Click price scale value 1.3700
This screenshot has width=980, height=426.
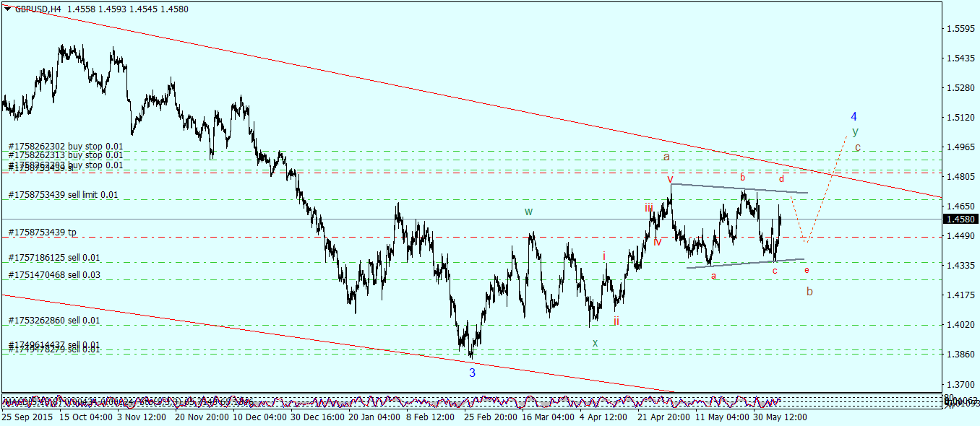click(960, 384)
